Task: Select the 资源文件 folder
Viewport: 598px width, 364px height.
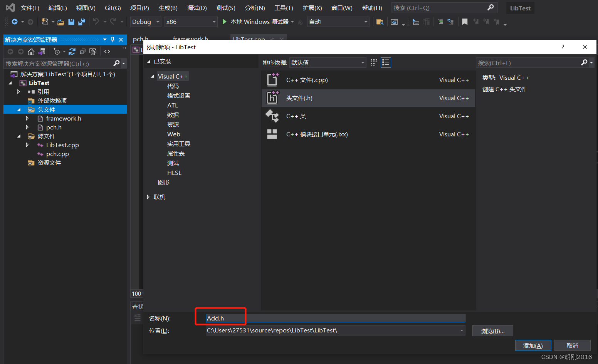Action: click(x=49, y=163)
